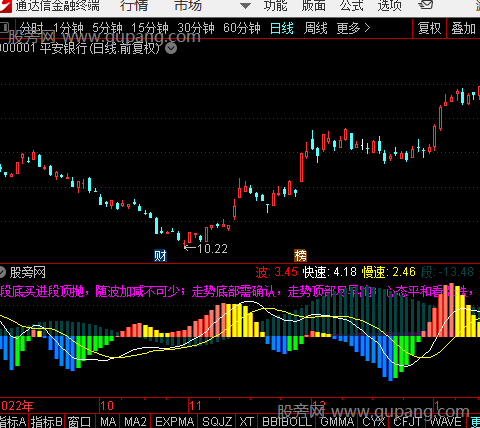
Task: Click the 叠加 overlay button
Action: point(463,28)
